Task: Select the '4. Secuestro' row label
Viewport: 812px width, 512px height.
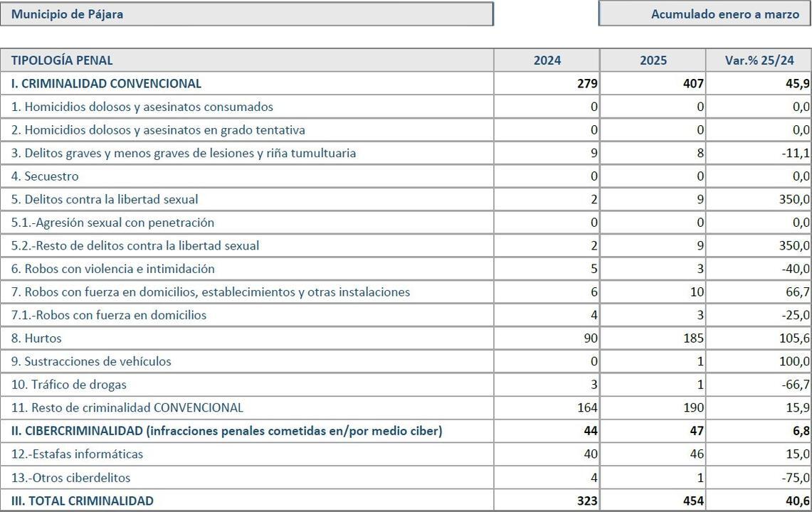Action: coord(45,176)
